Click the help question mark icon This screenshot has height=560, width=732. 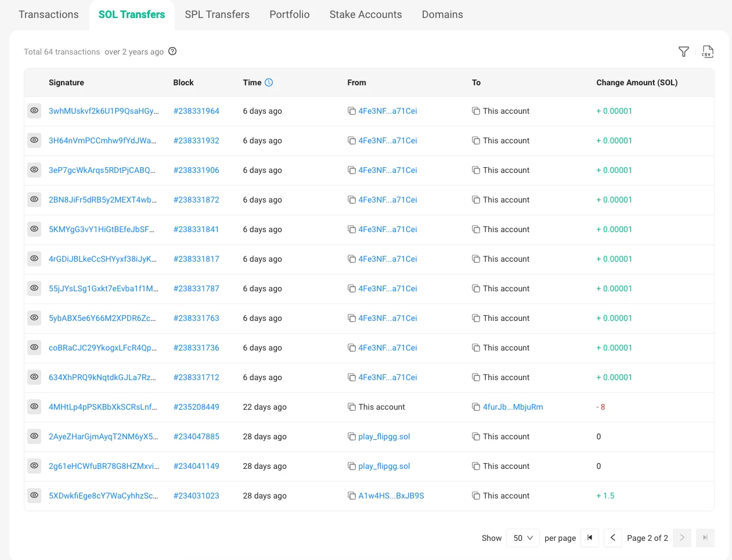click(172, 52)
